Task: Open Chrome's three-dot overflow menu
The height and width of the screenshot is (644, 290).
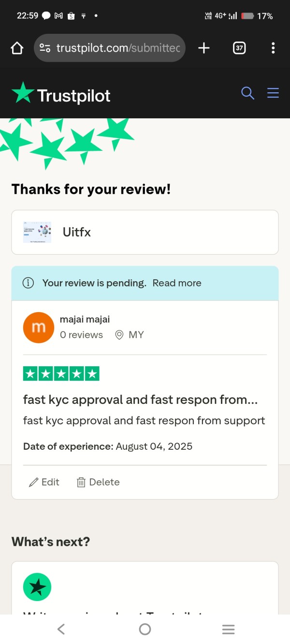Action: (x=273, y=48)
